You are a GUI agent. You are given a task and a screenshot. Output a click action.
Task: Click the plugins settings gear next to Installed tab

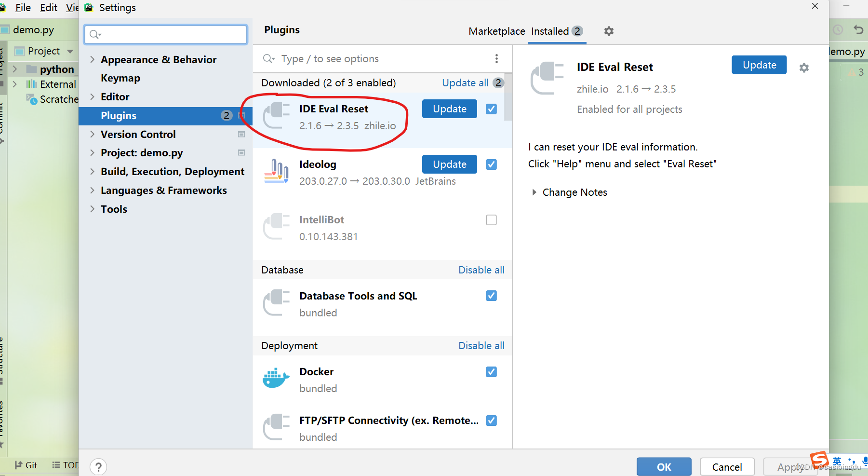(609, 31)
